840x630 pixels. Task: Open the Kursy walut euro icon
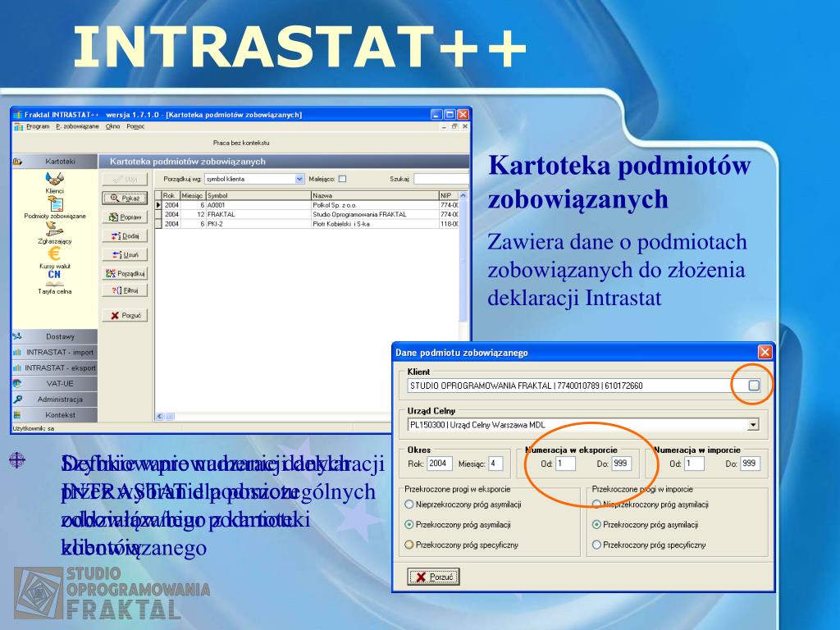[x=54, y=253]
